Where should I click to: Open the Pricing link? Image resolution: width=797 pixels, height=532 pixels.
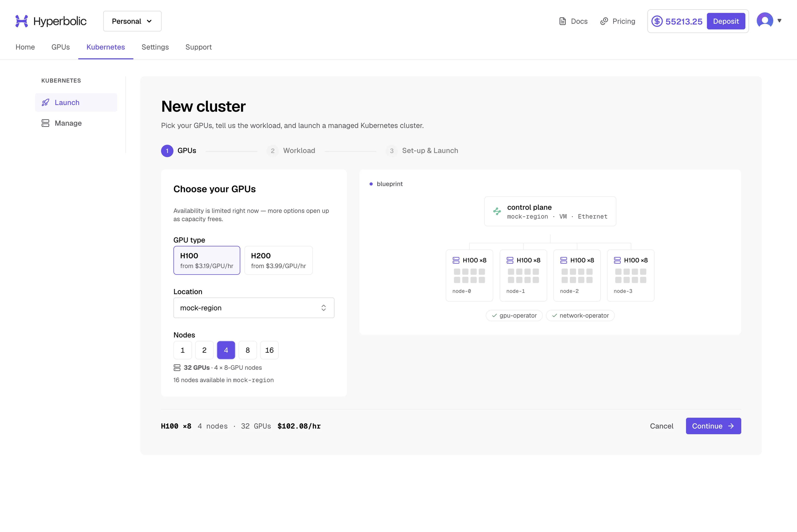(x=617, y=21)
